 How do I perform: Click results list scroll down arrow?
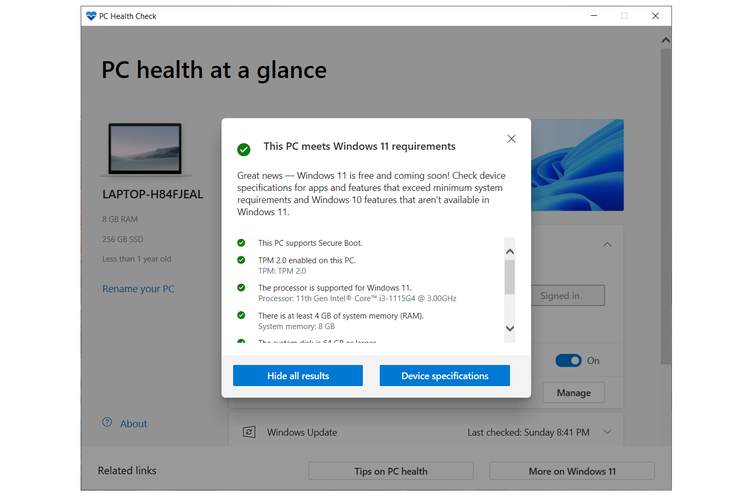pyautogui.click(x=510, y=328)
